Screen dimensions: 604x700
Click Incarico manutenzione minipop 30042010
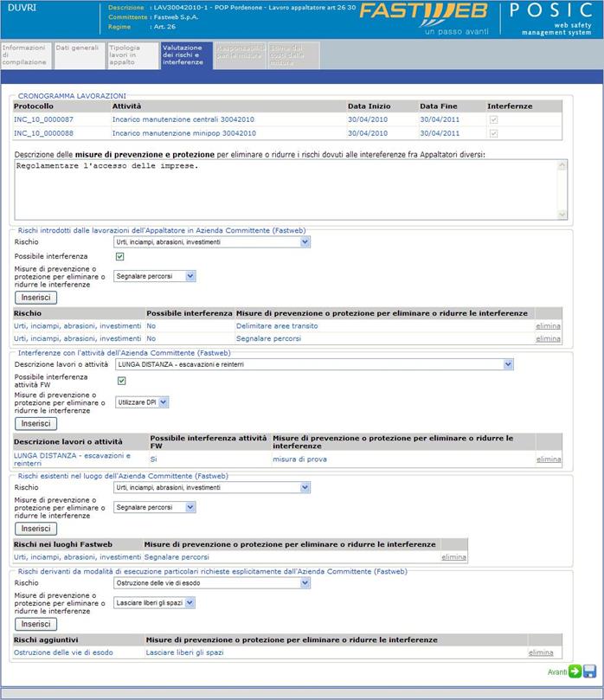pos(184,133)
